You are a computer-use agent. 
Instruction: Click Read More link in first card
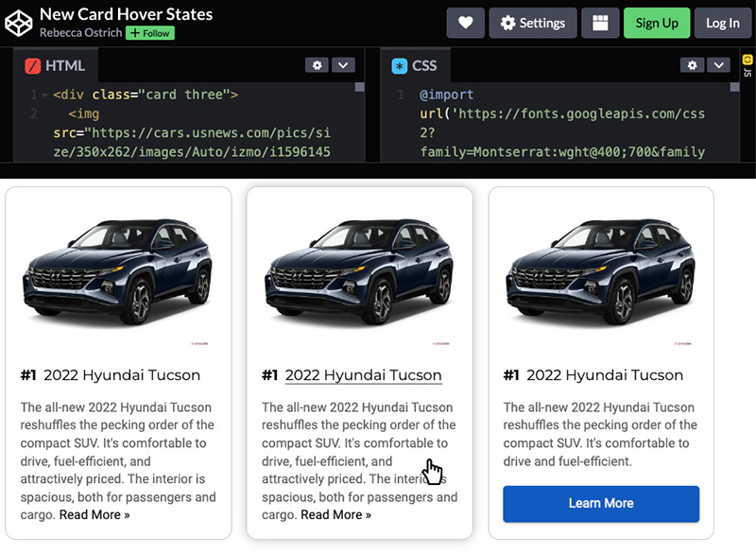click(94, 515)
